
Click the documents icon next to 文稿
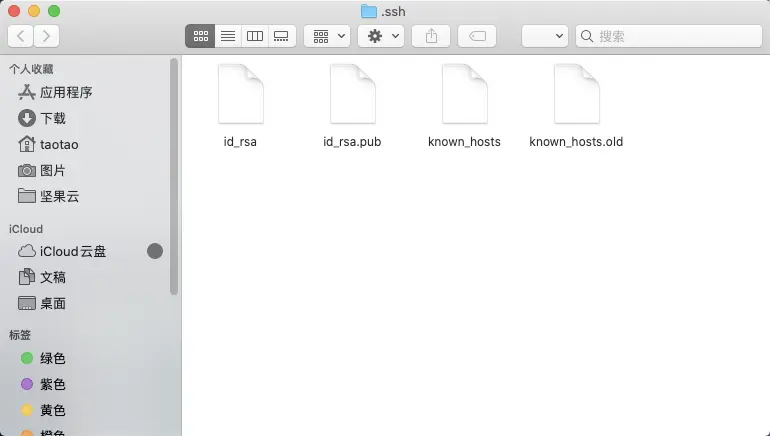point(27,277)
